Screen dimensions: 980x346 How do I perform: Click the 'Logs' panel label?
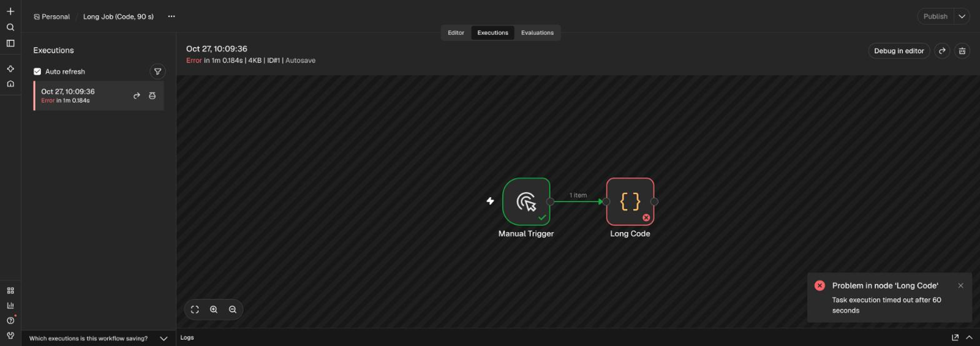tap(187, 337)
